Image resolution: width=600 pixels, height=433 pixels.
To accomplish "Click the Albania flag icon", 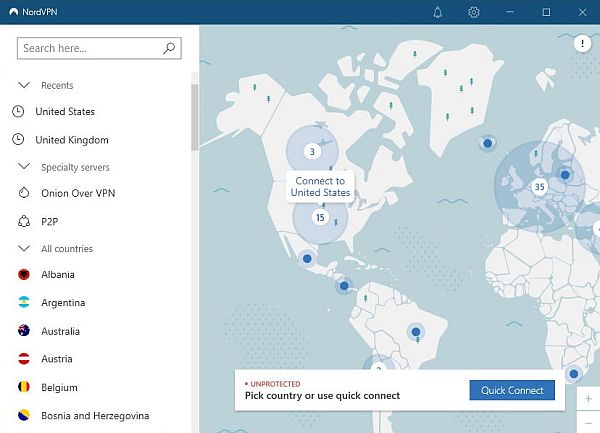I will 24,274.
